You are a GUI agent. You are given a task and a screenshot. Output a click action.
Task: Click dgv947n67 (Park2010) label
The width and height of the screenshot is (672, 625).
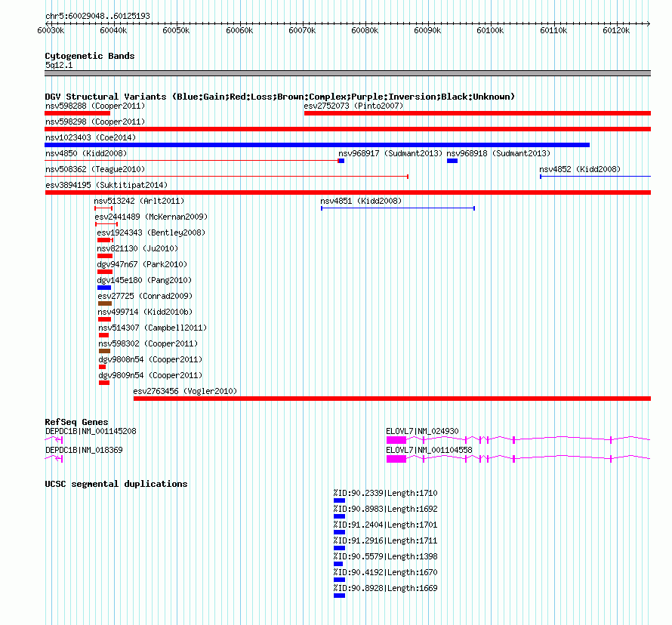tap(142, 264)
